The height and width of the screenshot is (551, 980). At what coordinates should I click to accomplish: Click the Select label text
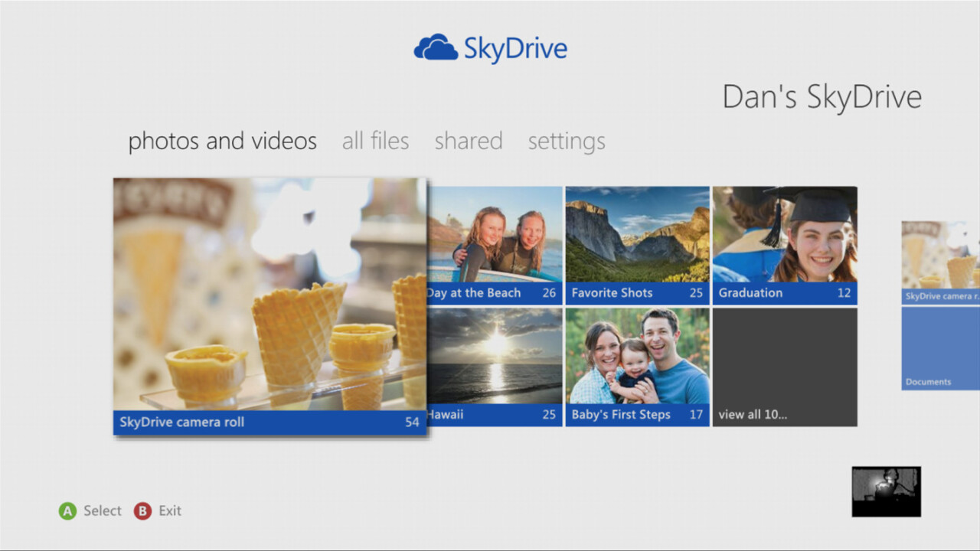pos(103,510)
